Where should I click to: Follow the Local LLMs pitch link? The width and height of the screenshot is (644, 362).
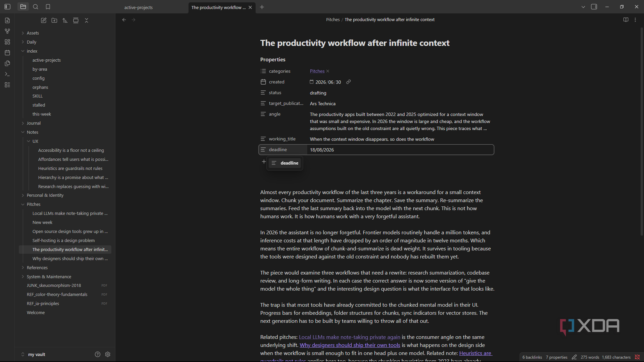[349, 337]
